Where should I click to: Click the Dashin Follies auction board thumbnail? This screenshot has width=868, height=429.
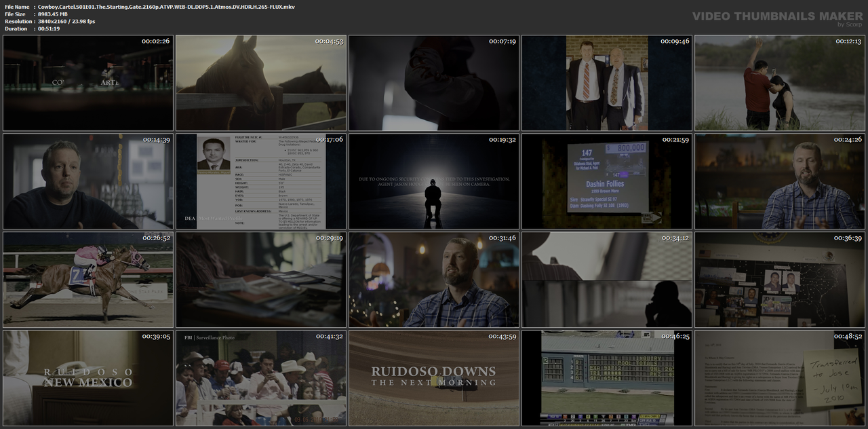tap(607, 181)
